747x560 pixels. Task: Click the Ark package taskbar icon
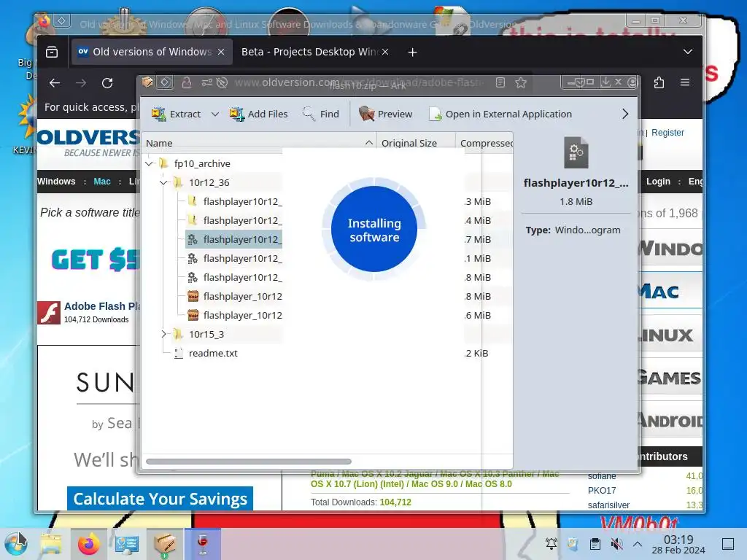tap(164, 544)
